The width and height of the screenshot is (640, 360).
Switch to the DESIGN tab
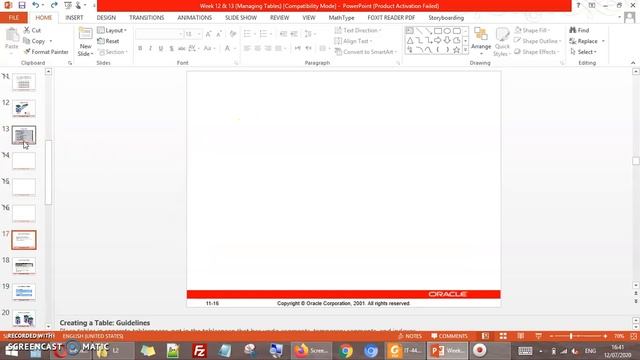106,18
